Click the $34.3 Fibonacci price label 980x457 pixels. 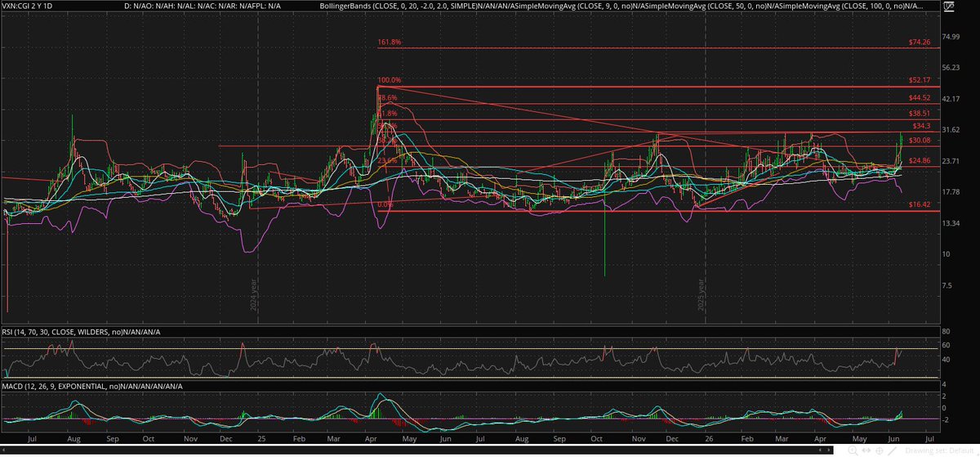pos(922,126)
